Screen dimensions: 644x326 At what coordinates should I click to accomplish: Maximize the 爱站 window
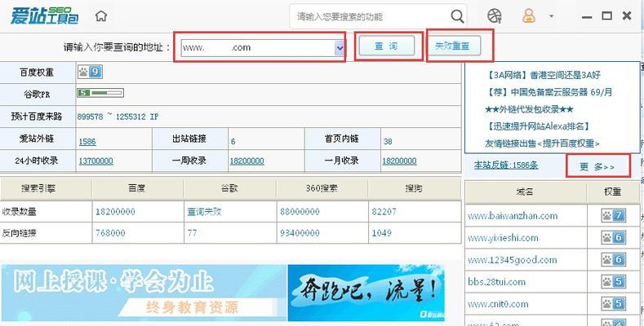606,16
